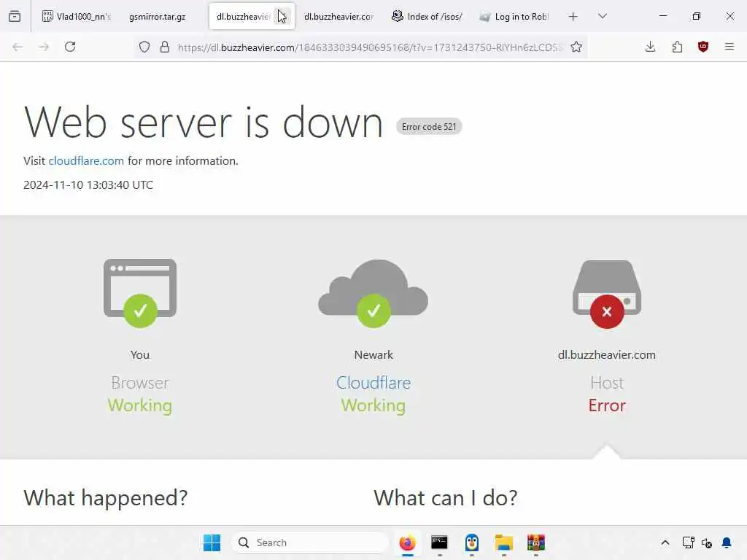Restore down the Firefox window
This screenshot has width=747, height=560.
click(x=697, y=16)
